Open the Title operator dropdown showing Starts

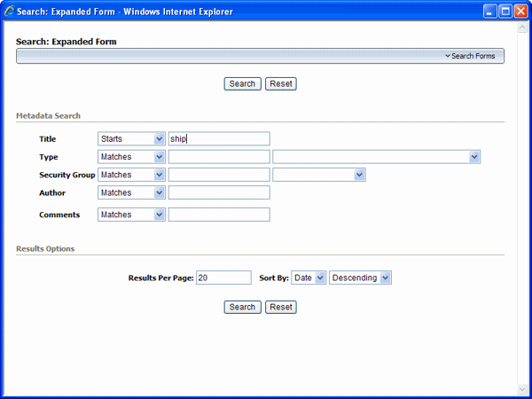[x=131, y=139]
